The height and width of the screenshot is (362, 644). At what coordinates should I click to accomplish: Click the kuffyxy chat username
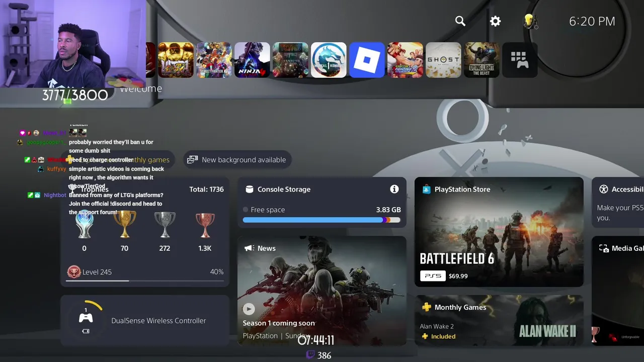tap(57, 169)
